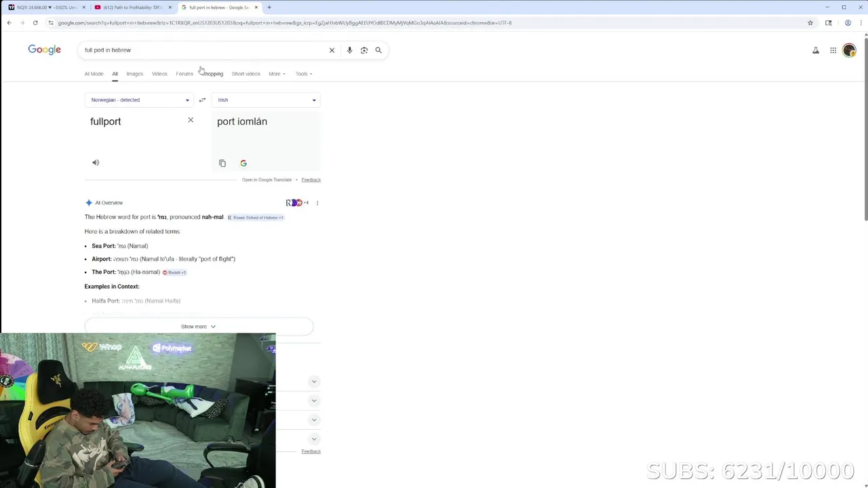This screenshot has height=488, width=868.
Task: Switch to Videos results
Action: coord(159,74)
